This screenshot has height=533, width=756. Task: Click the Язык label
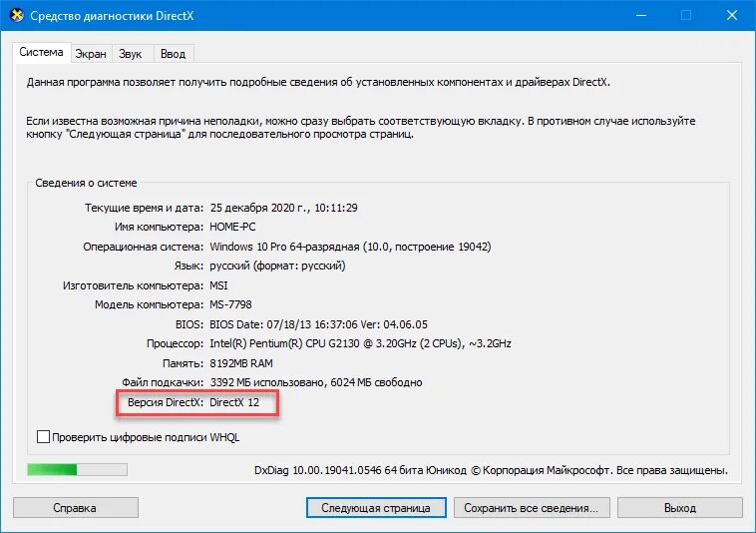(x=189, y=266)
